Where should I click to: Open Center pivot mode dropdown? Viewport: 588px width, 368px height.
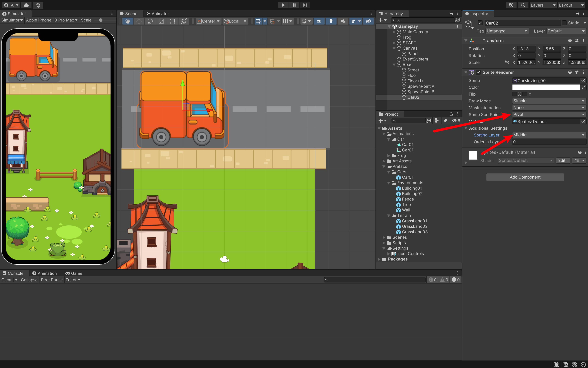pyautogui.click(x=208, y=21)
